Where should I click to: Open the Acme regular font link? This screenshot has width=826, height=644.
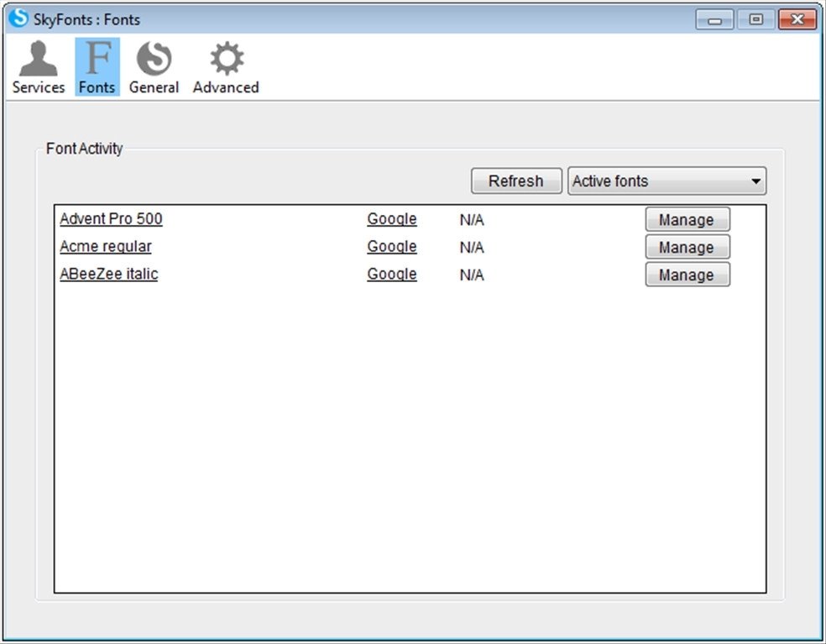tap(106, 246)
